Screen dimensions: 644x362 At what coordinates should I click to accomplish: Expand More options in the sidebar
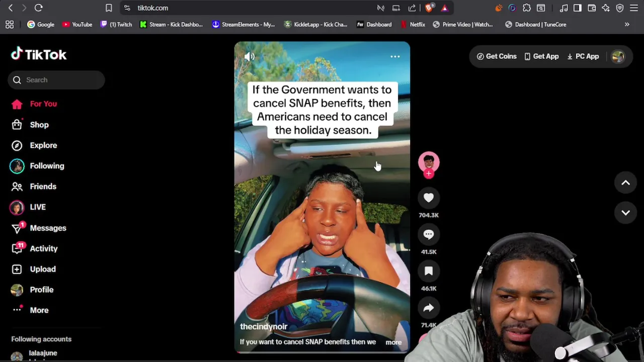[x=30, y=310]
